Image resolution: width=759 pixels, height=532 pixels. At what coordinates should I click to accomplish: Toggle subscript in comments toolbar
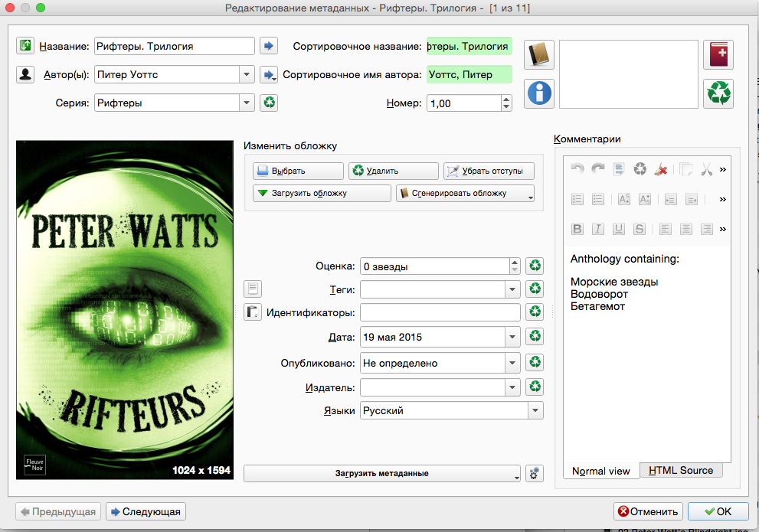(x=645, y=199)
